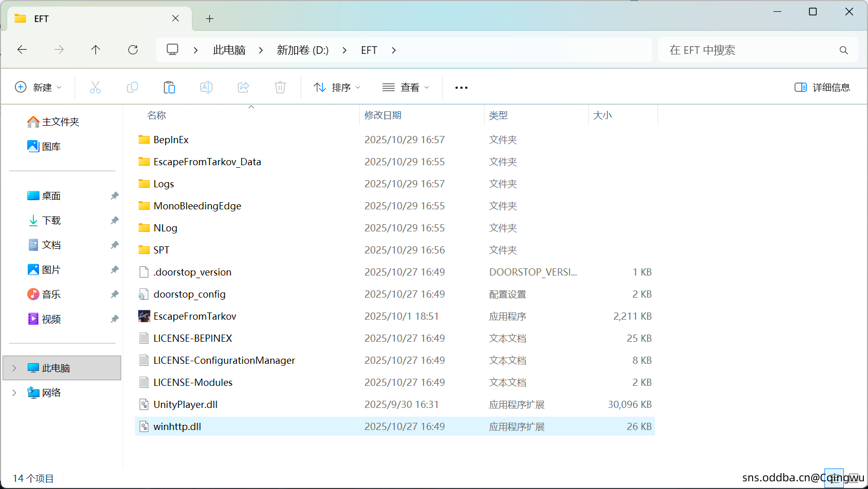Toggle the 详细信息 details pane
868x489 pixels.
point(822,87)
